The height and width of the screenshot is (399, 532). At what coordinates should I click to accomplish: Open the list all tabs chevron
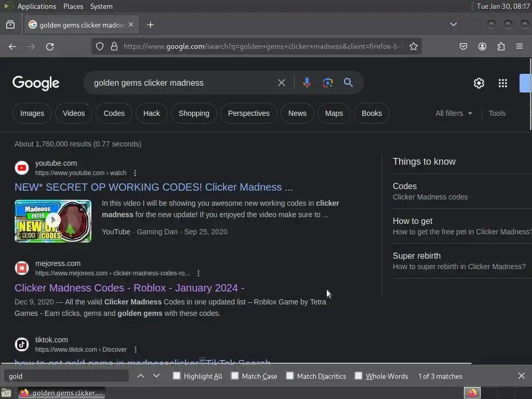(453, 24)
